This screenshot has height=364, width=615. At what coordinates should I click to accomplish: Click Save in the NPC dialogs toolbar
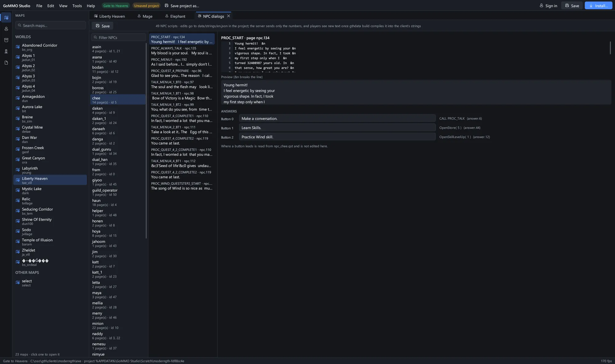[102, 26]
